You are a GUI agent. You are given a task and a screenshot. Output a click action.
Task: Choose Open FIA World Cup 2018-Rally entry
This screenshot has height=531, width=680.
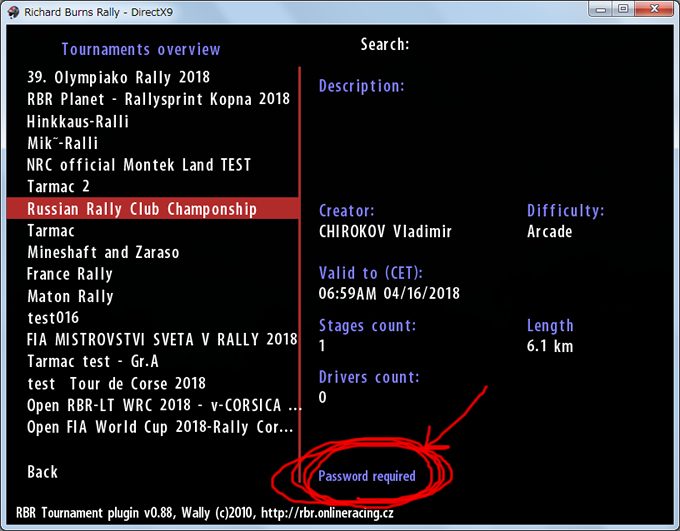pos(162,428)
